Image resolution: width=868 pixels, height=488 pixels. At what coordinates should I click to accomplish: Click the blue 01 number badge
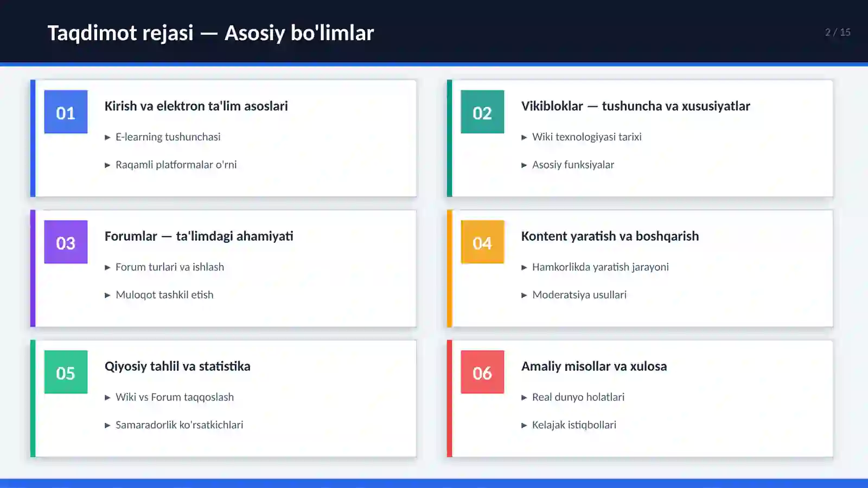66,112
